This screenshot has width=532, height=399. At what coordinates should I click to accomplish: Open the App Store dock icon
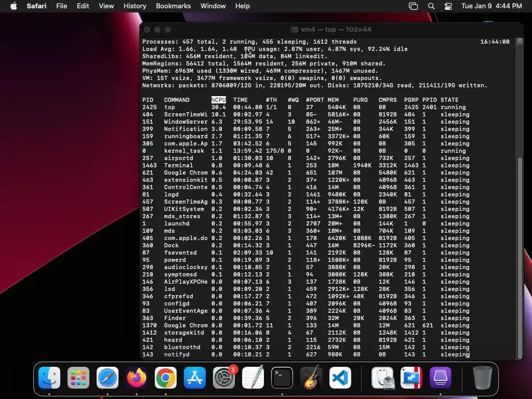[x=195, y=377]
